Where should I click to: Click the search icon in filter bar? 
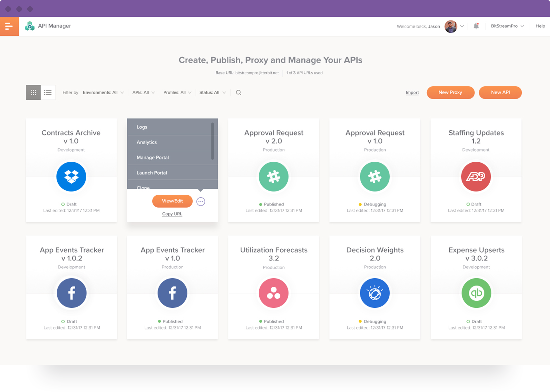click(x=239, y=92)
